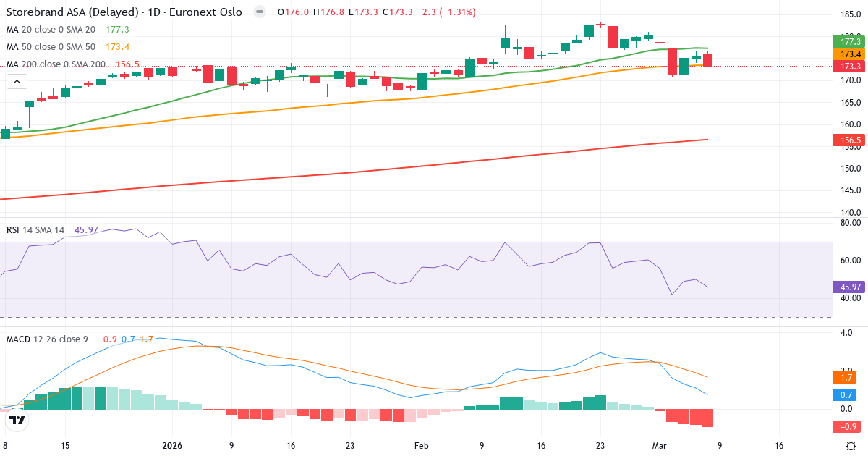Screen dimensions: 868x456
Task: Open chart settings gear icon
Action: [851, 447]
